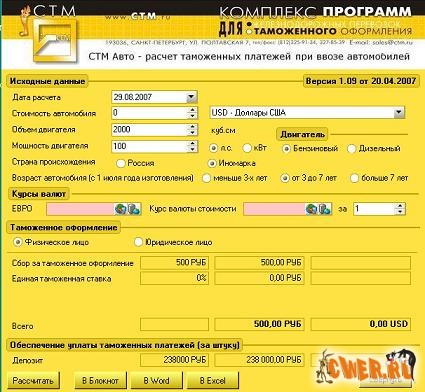This screenshot has width=425, height=392.
Task: Decrease the за quantity with down arrow
Action: (400, 212)
